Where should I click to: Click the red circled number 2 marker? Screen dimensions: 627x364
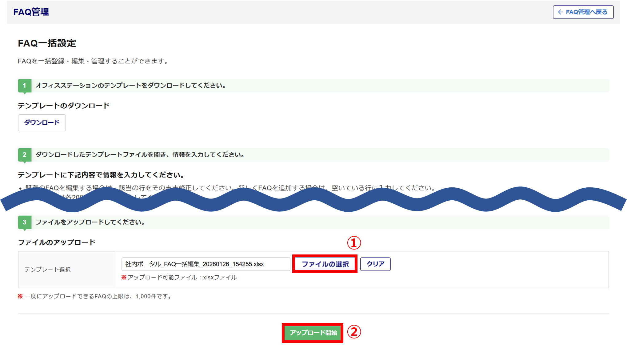pos(354,332)
